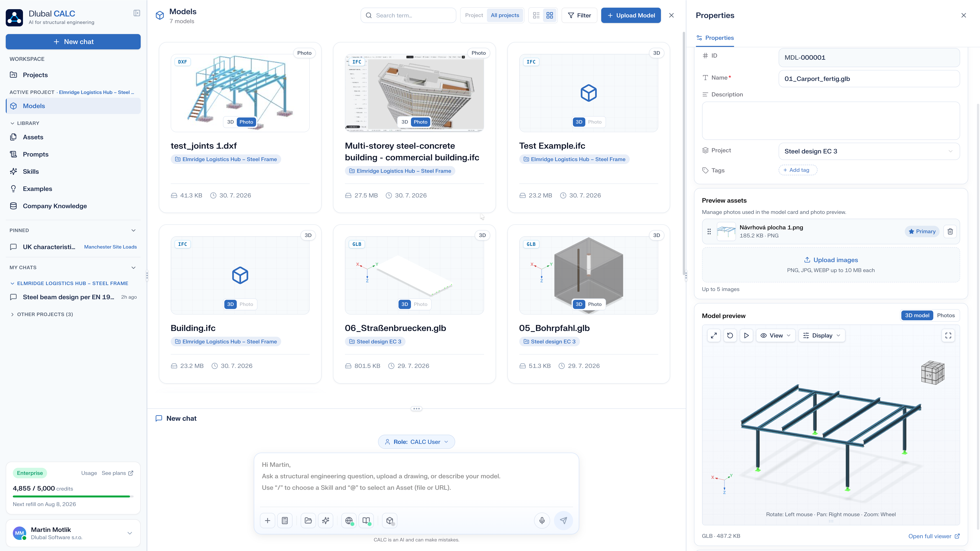Collapse the left sidebar panel

[x=137, y=13]
